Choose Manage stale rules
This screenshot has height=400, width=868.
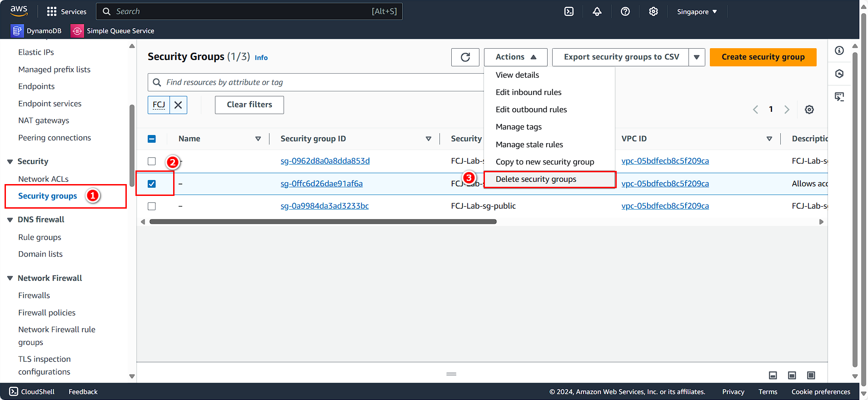tap(549, 145)
